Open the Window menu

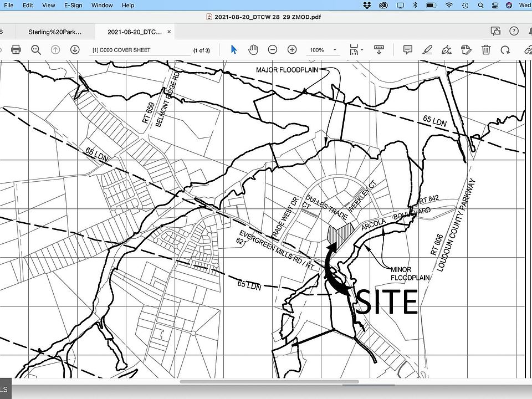[x=102, y=5]
